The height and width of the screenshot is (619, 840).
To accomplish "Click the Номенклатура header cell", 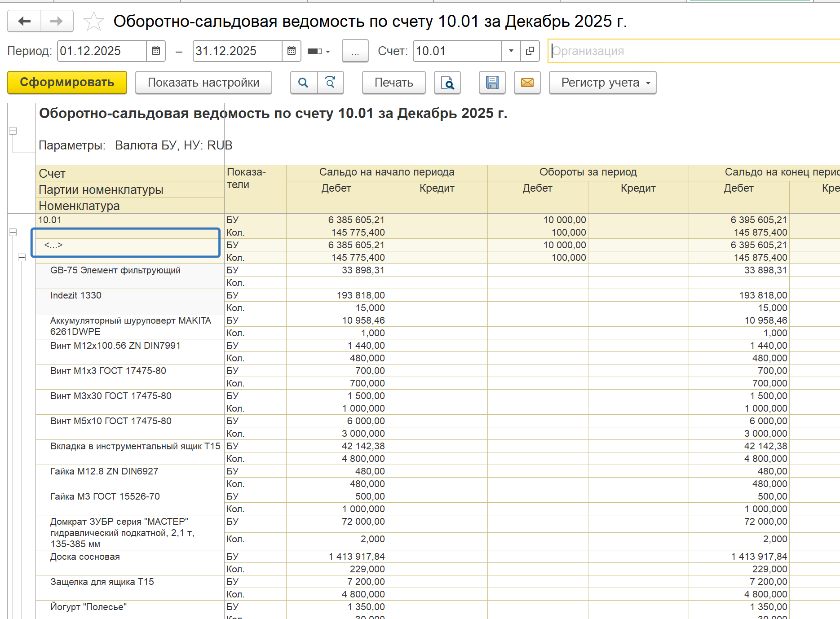I will coord(130,206).
